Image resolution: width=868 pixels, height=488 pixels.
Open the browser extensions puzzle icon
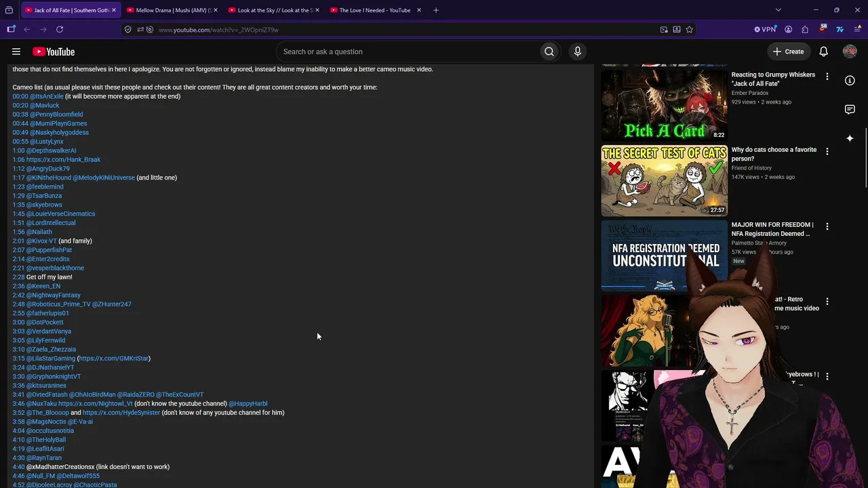[x=805, y=29]
